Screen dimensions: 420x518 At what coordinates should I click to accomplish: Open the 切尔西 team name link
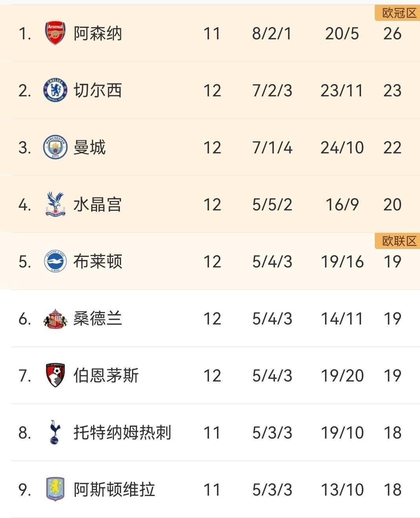(98, 90)
